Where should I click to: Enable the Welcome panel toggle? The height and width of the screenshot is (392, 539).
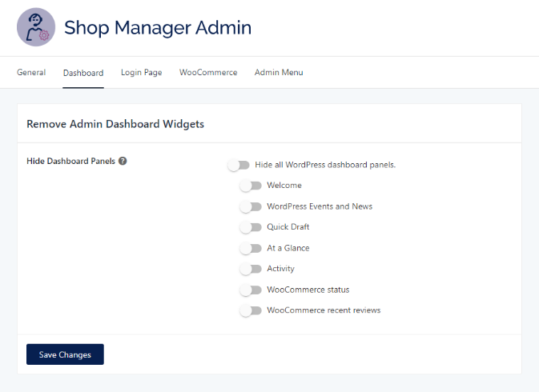click(251, 186)
